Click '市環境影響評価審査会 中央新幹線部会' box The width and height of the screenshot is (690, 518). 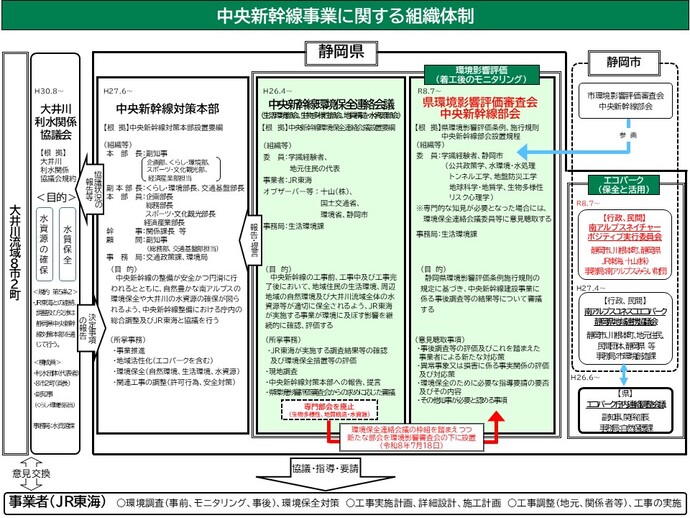click(625, 101)
